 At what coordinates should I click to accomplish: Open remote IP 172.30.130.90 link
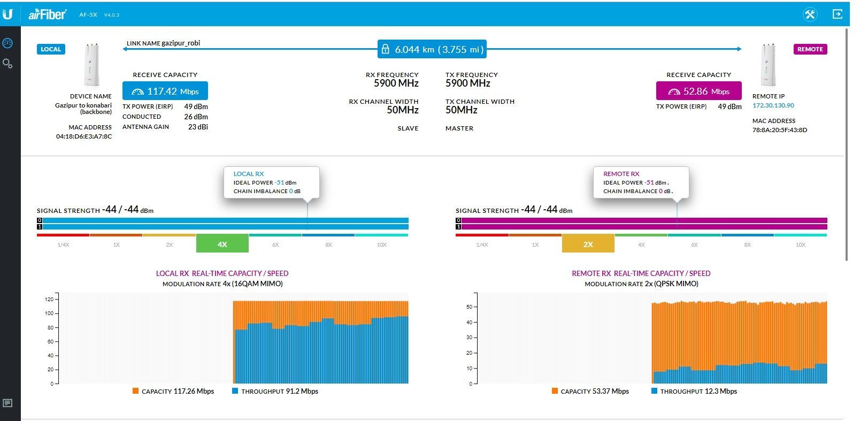[x=773, y=105]
